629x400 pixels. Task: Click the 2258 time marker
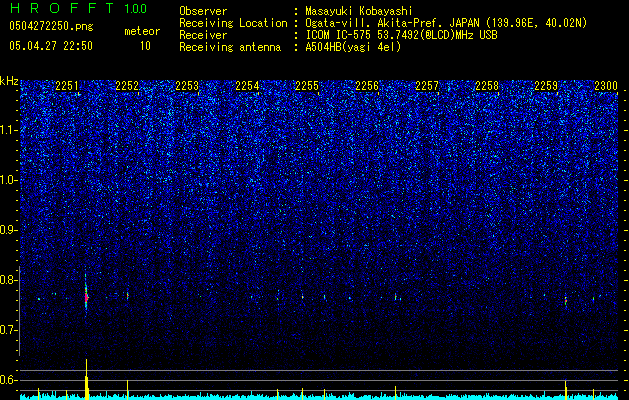coord(487,86)
